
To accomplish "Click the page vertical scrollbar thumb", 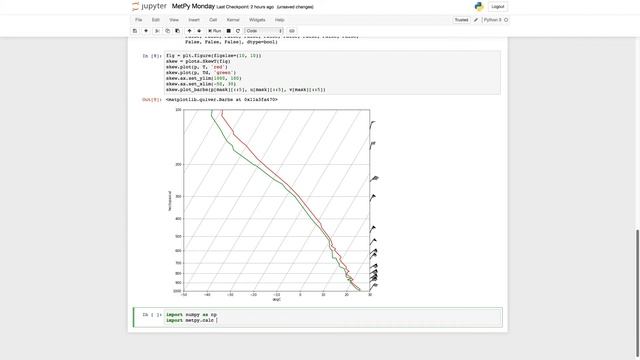I will 638,294.
